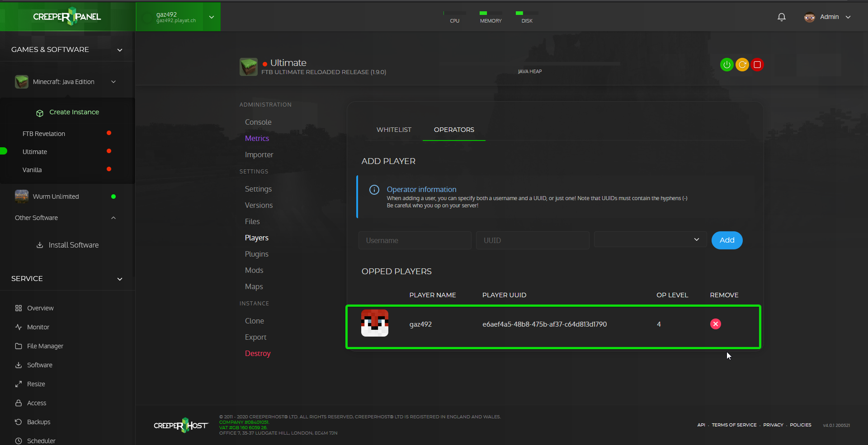
Task: Click the Create Instance link
Action: click(x=74, y=112)
